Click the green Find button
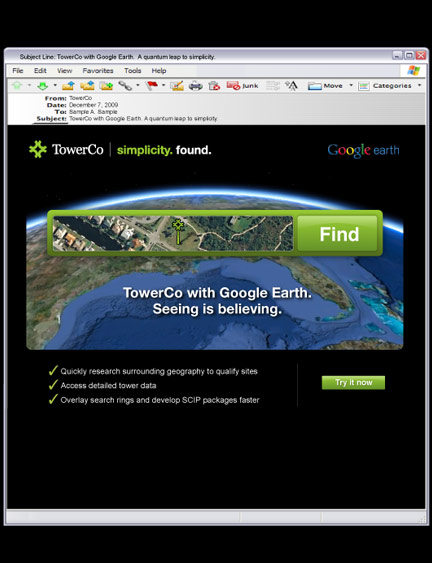This screenshot has width=432, height=563. point(338,234)
